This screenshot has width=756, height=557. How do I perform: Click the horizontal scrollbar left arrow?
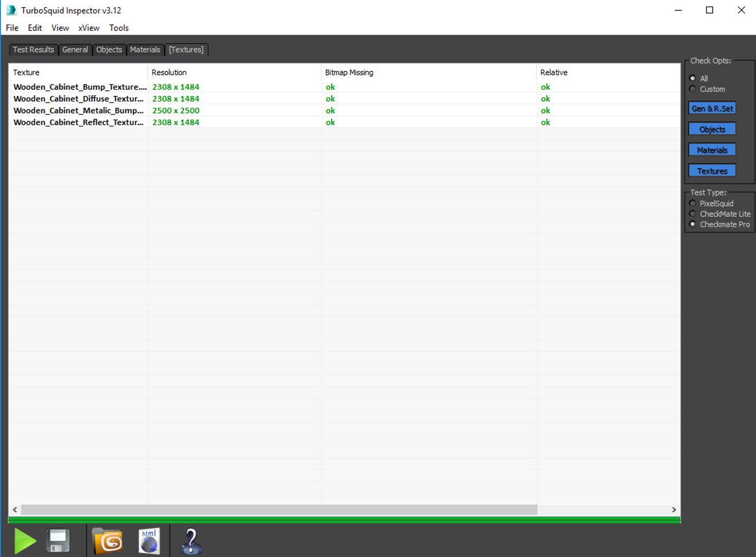[x=15, y=510]
